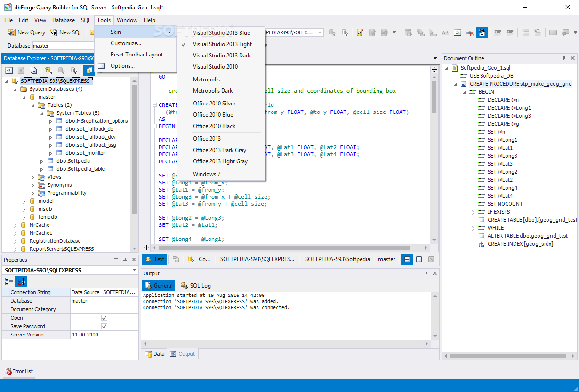
Task: Click the single pane view icon in editor bar
Action: pyautogui.click(x=419, y=259)
